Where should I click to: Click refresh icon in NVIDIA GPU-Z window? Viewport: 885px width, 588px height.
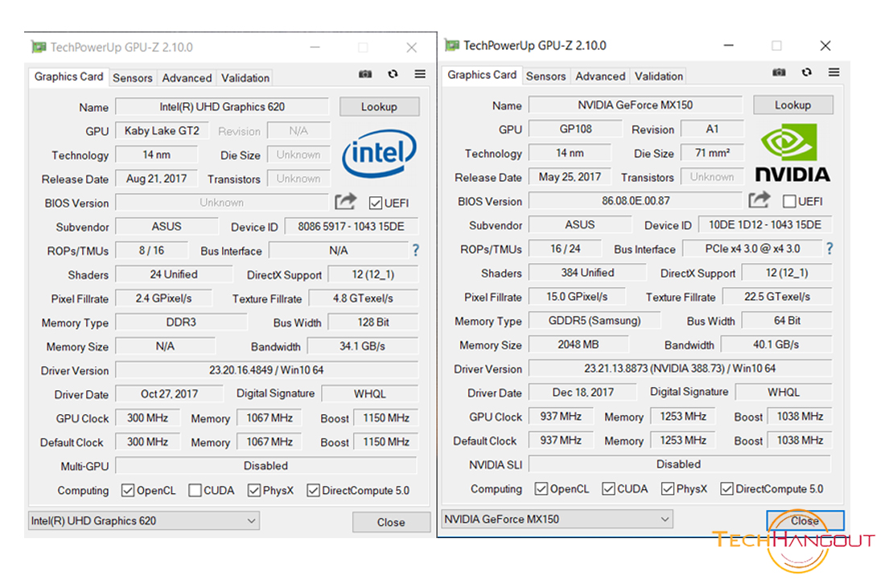(806, 72)
